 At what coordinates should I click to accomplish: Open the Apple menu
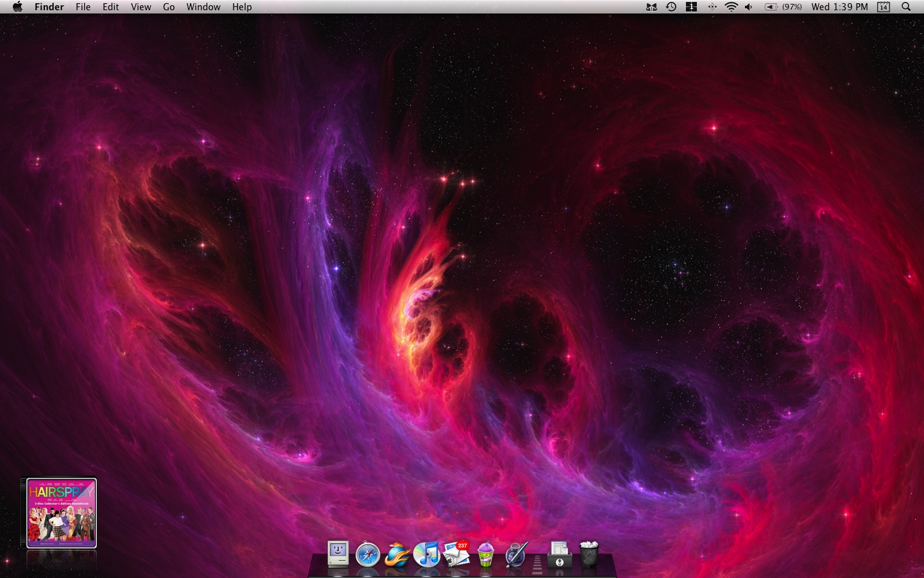[x=17, y=7]
